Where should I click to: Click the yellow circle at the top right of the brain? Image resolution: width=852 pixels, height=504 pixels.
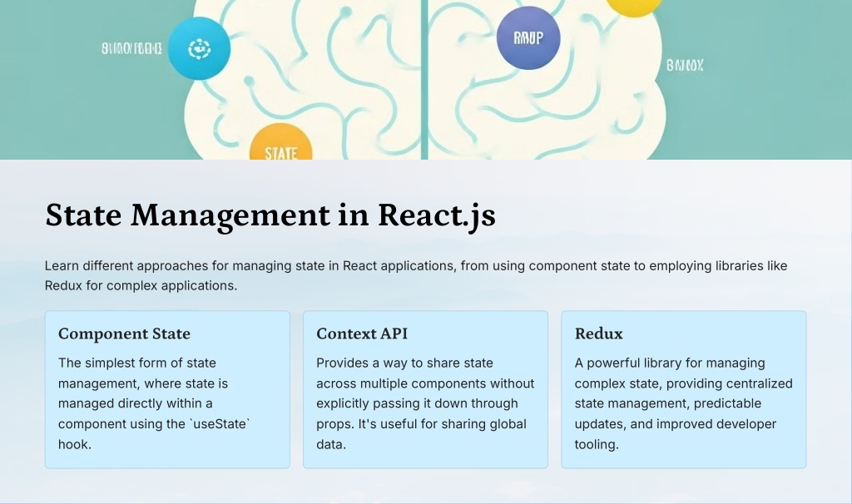point(634,8)
